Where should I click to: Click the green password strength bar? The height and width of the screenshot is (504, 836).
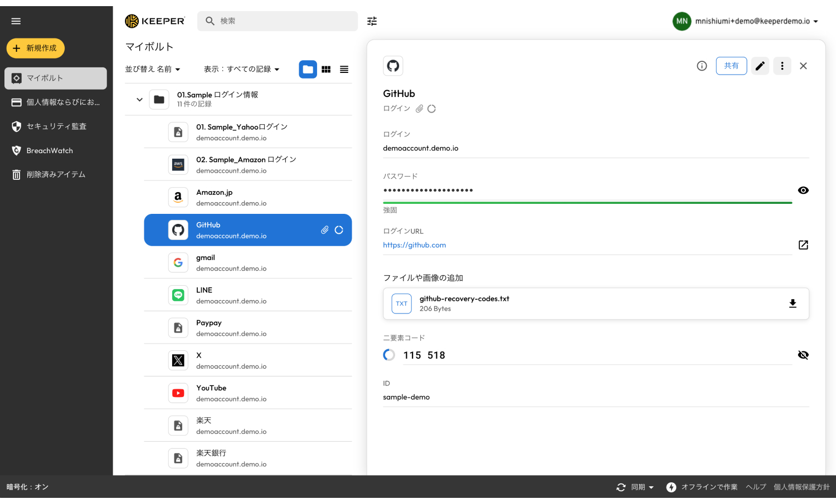587,202
